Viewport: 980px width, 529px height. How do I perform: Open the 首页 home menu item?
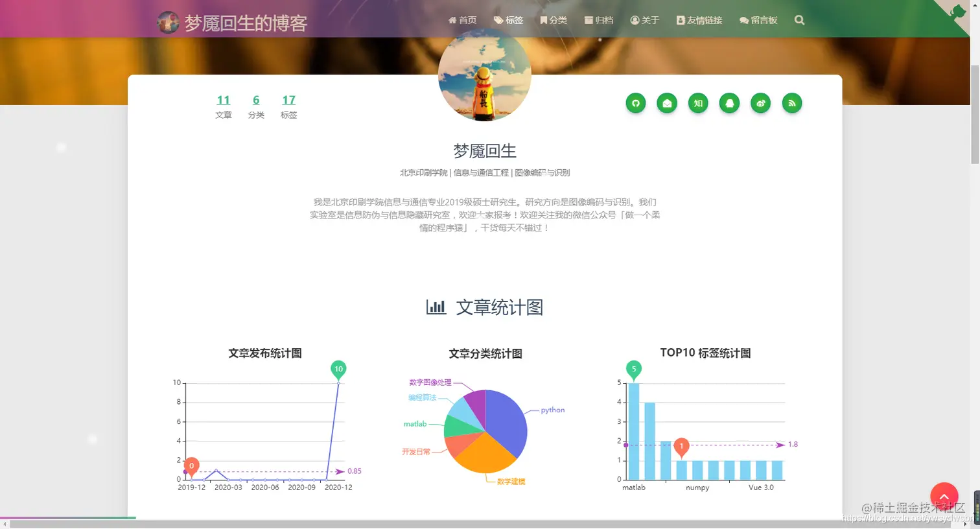click(462, 20)
